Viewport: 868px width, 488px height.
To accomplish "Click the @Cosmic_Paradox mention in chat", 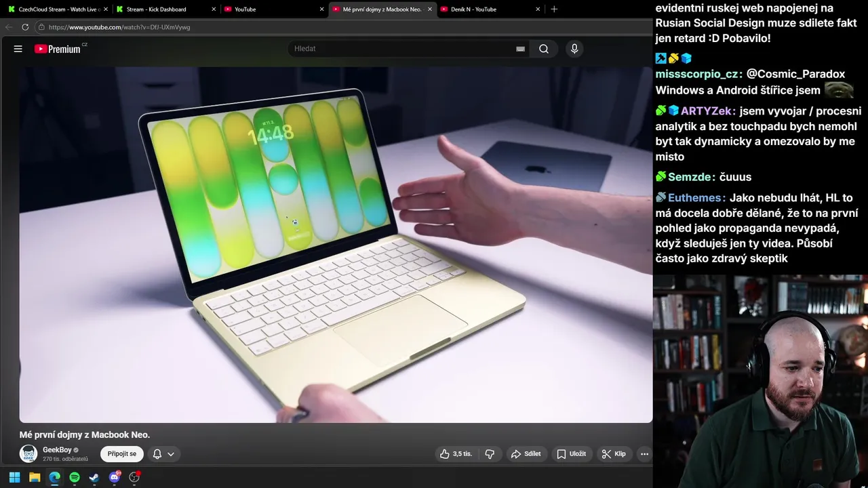I will [x=795, y=74].
